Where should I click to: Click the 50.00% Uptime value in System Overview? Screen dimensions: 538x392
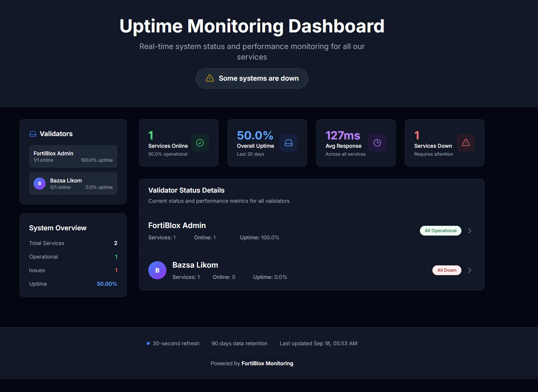107,283
